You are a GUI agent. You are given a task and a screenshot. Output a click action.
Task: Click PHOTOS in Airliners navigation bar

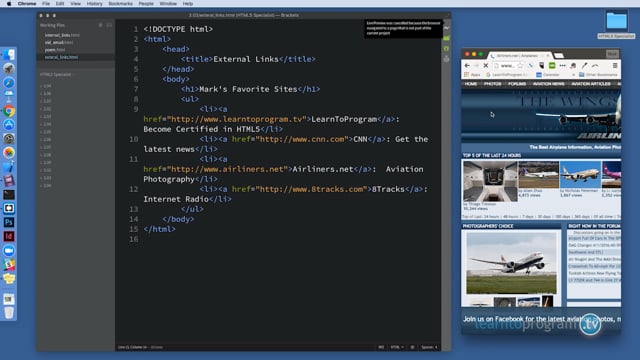[493, 84]
